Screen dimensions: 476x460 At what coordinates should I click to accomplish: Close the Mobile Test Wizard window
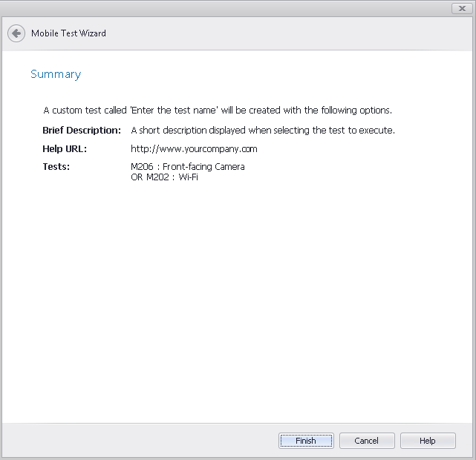[x=461, y=8]
